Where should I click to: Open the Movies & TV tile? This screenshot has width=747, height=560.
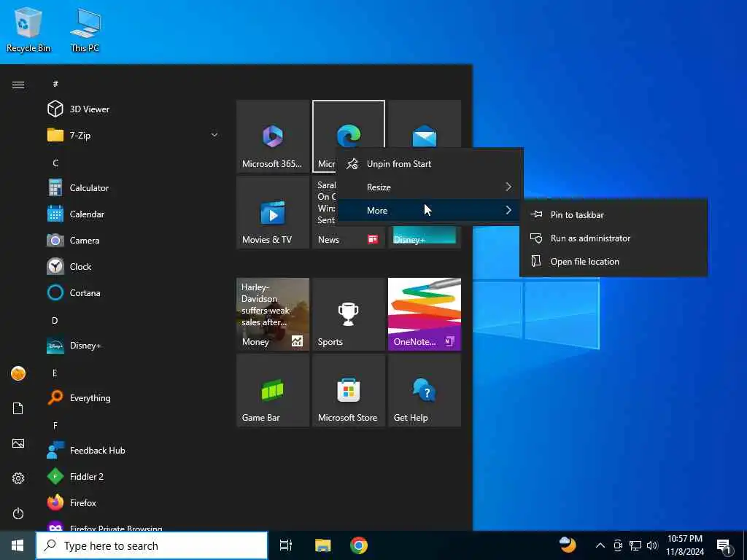click(273, 212)
